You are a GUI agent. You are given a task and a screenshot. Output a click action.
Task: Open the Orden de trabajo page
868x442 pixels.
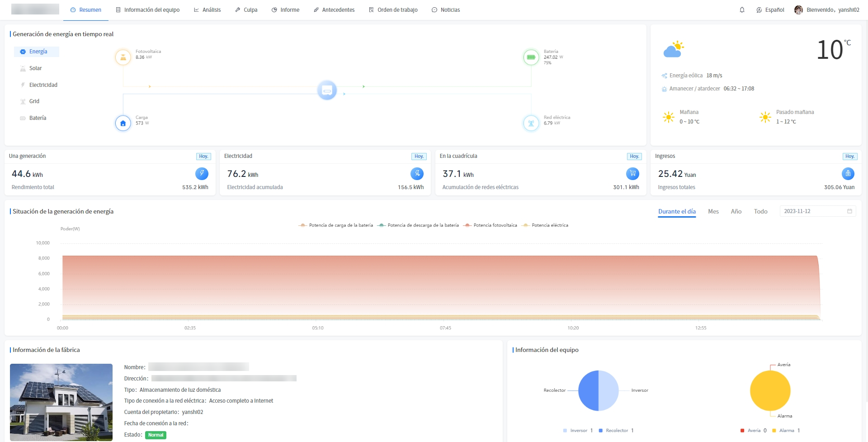[x=393, y=10]
